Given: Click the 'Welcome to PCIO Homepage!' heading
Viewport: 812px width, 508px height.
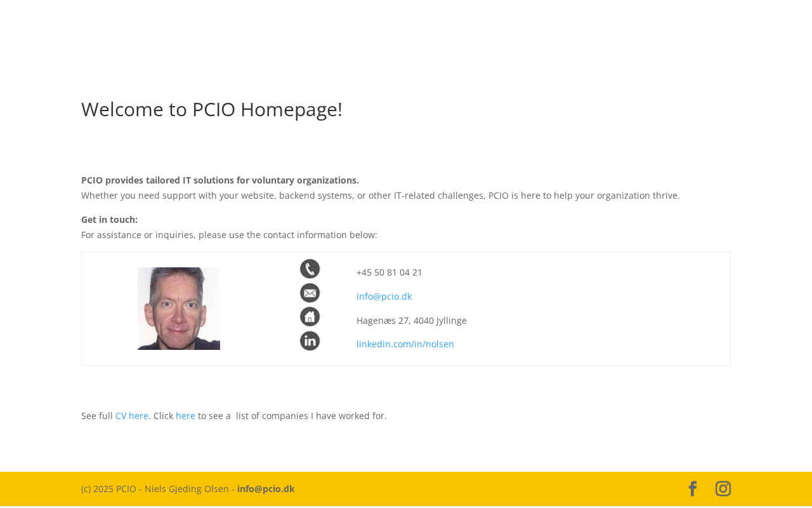Looking at the screenshot, I should (x=212, y=109).
